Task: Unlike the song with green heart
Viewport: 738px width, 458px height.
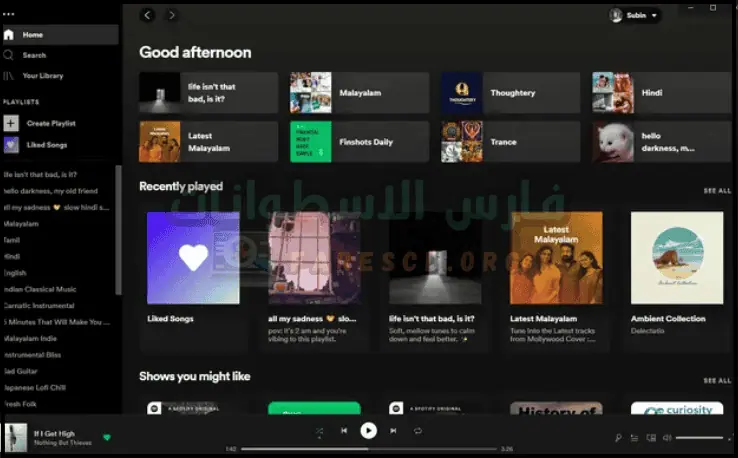Action: tap(107, 437)
